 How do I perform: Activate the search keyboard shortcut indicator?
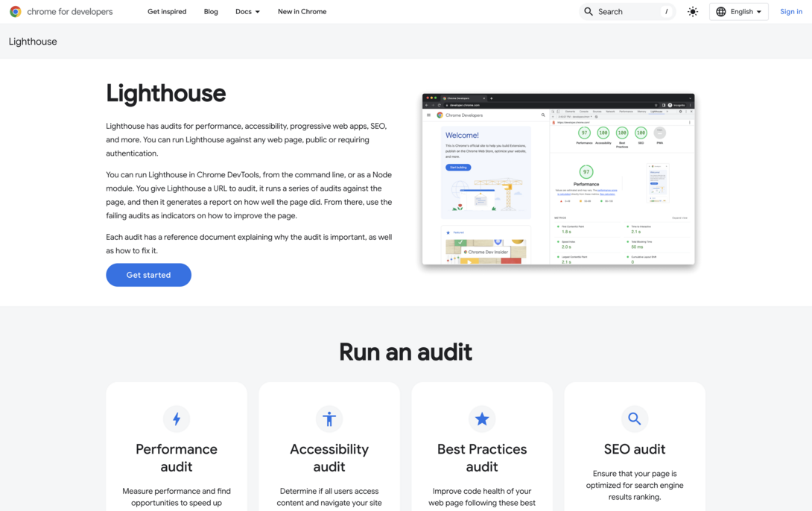tap(667, 11)
